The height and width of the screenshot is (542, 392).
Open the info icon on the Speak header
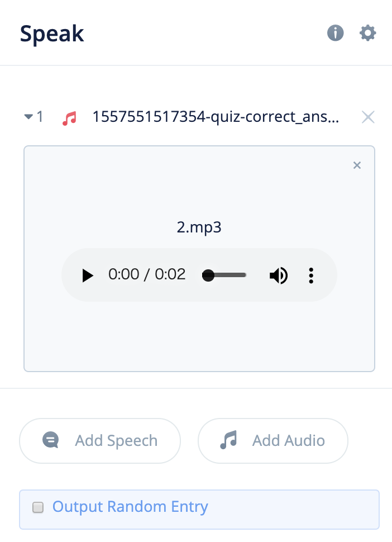(x=335, y=33)
